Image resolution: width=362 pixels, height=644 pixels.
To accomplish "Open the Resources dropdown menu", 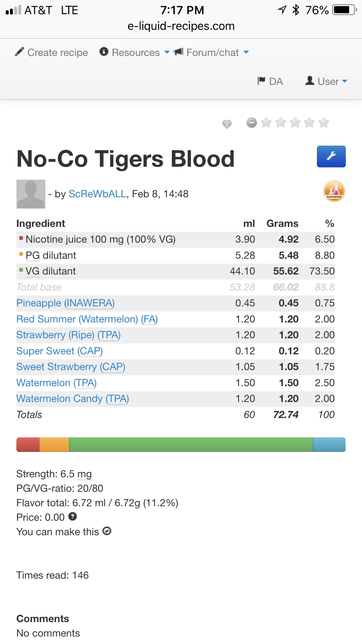I will (x=135, y=52).
